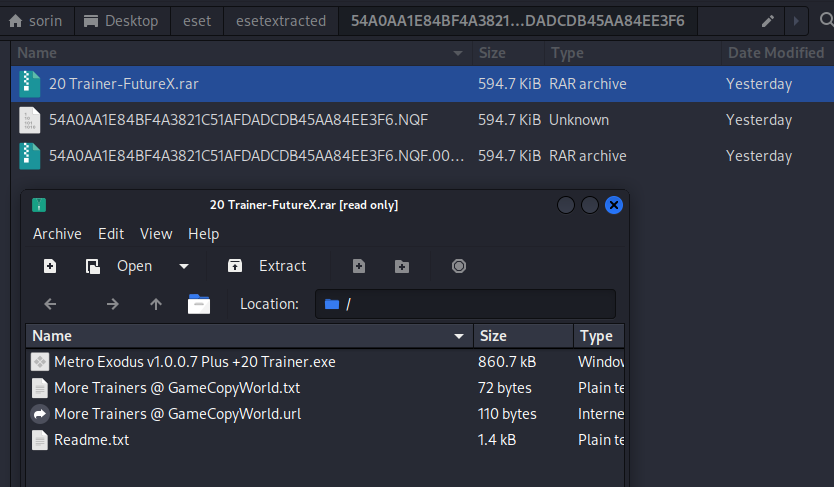Click the add folder toolbar icon
The width and height of the screenshot is (834, 487).
pyautogui.click(x=402, y=266)
